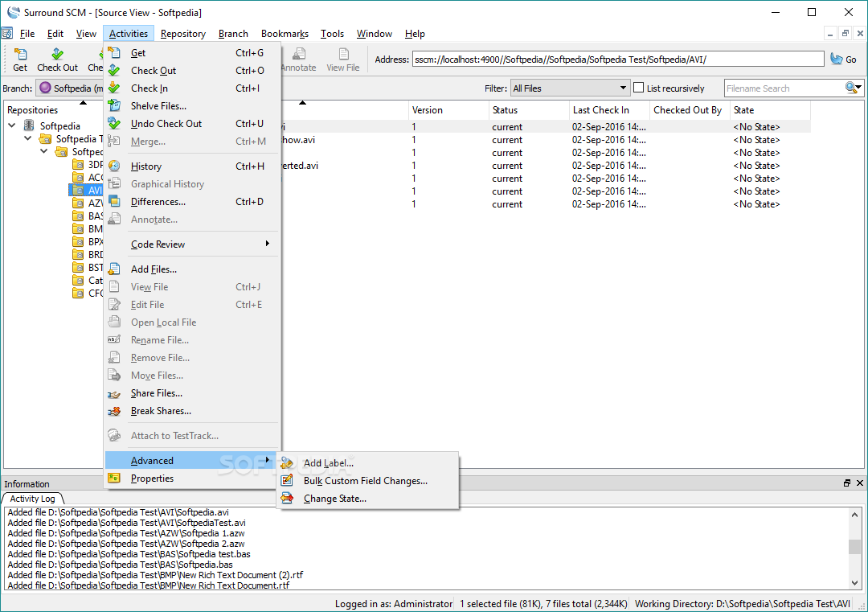Choose Check In menu entry
Viewport: 868px width, 612px height.
coord(192,88)
